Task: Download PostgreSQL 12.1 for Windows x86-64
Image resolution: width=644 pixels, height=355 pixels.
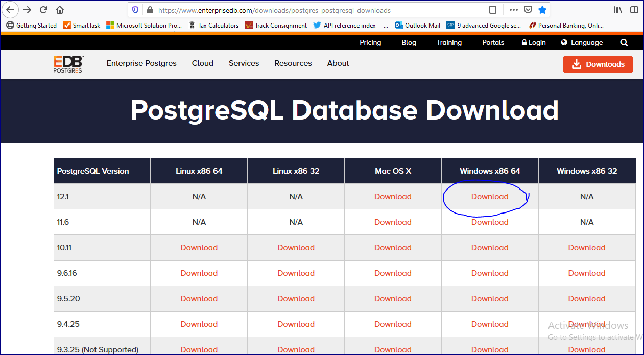Action: pyautogui.click(x=490, y=197)
